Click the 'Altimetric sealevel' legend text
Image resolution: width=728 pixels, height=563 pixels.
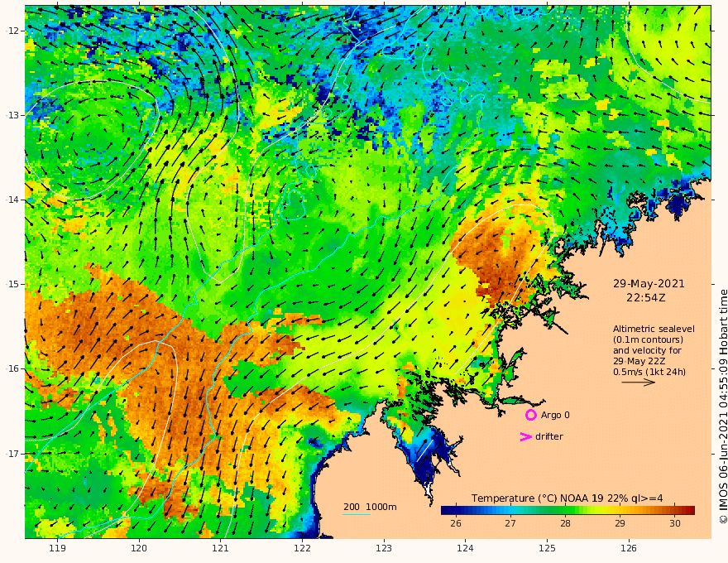tap(654, 329)
